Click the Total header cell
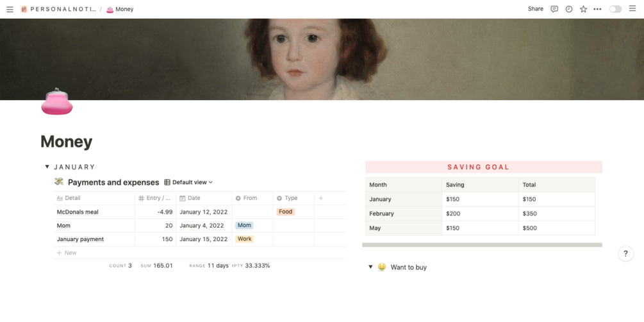The height and width of the screenshot is (322, 644). pos(556,185)
